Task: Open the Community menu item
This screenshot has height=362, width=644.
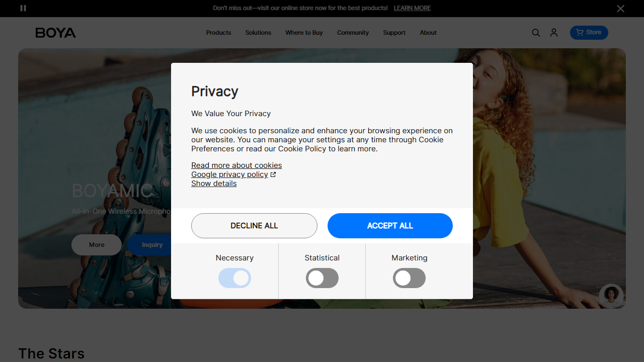Action: click(x=353, y=33)
